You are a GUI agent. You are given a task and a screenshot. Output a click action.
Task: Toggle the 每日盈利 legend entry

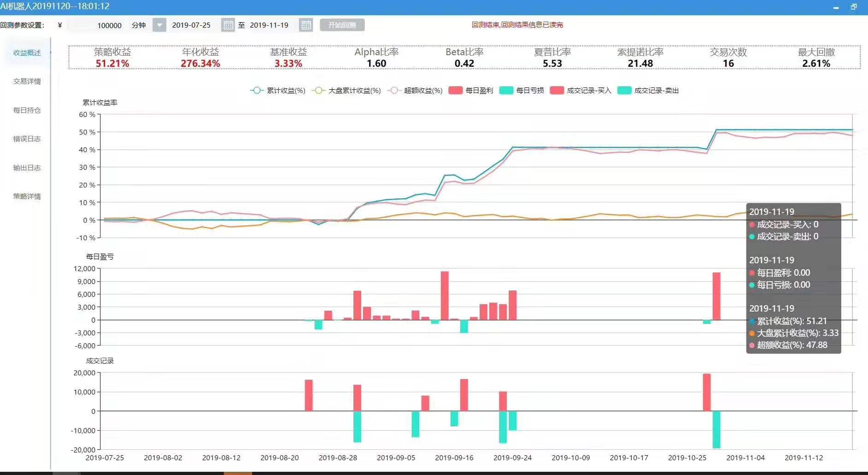coord(470,91)
